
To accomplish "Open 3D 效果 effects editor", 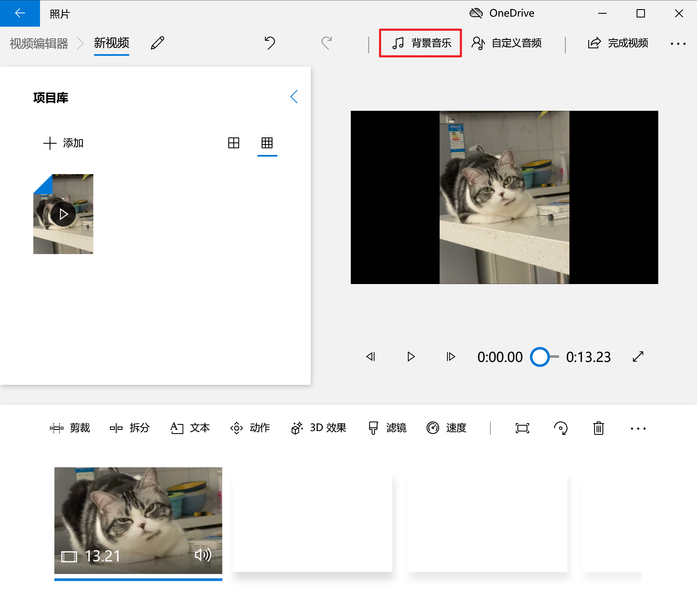I will (x=319, y=428).
